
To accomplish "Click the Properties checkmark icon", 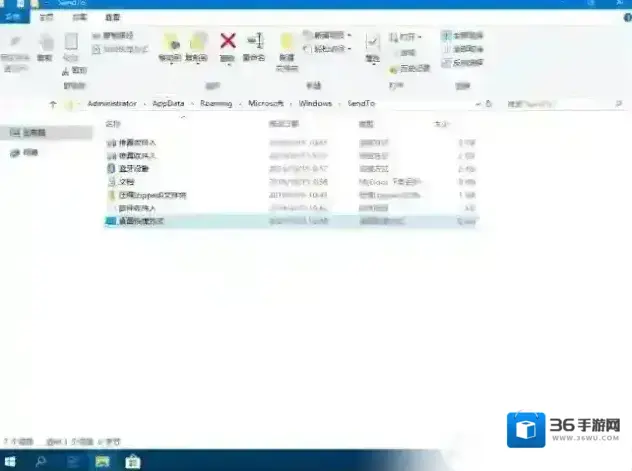I will [372, 43].
